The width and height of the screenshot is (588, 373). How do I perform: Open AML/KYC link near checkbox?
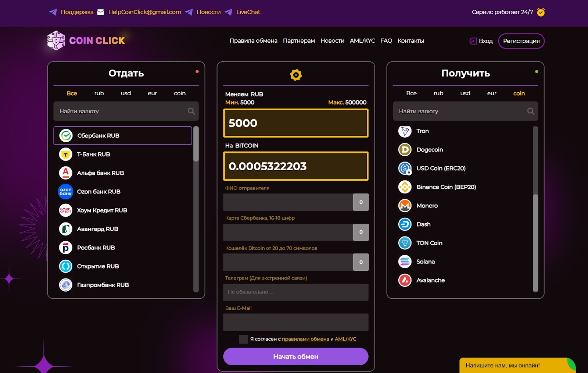point(345,339)
